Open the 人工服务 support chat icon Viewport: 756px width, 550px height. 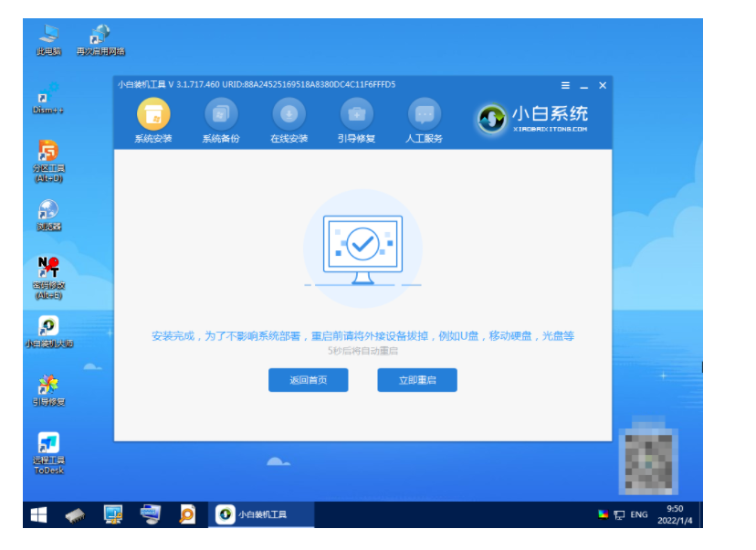tap(424, 115)
